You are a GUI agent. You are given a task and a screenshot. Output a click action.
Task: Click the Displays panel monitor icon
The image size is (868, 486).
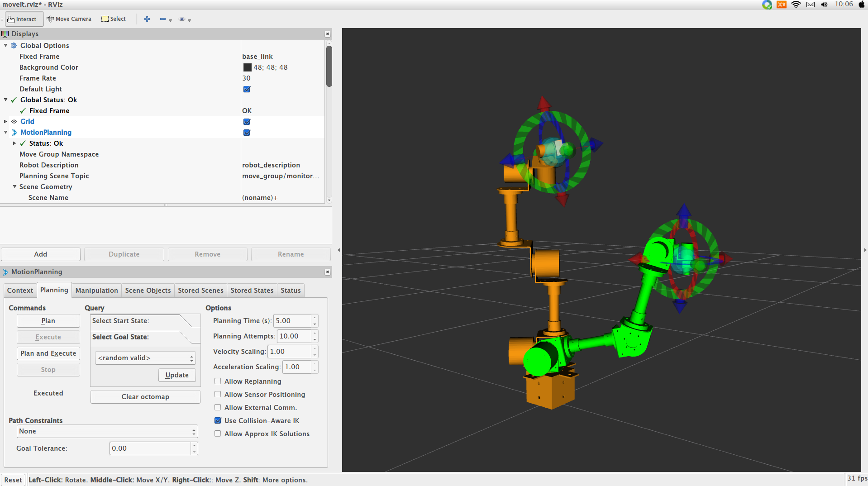pos(5,34)
